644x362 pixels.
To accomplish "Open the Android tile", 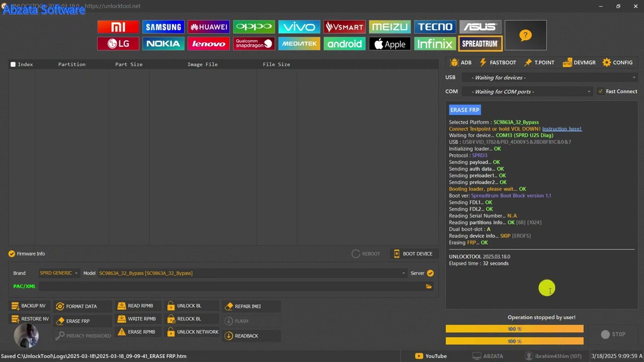I will point(345,44).
